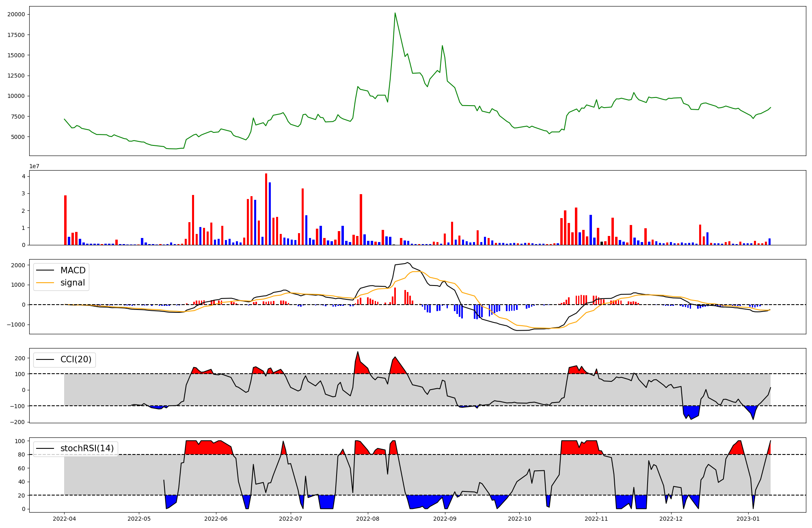
Task: Click the 2022-11 x-axis date label
Action: pyautogui.click(x=596, y=519)
